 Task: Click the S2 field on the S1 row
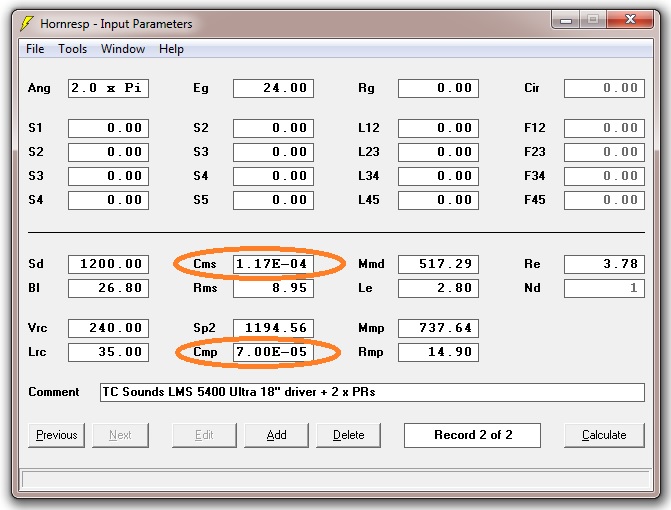tap(273, 128)
